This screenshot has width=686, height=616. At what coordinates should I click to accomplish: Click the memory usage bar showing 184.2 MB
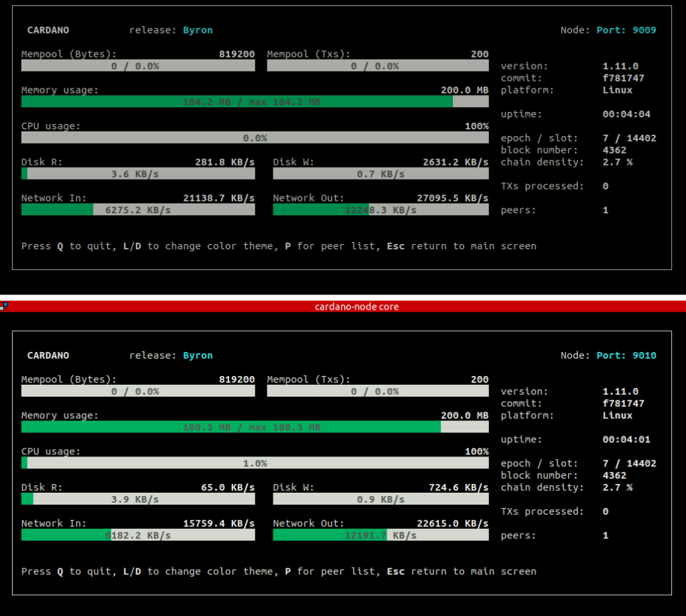[255, 102]
